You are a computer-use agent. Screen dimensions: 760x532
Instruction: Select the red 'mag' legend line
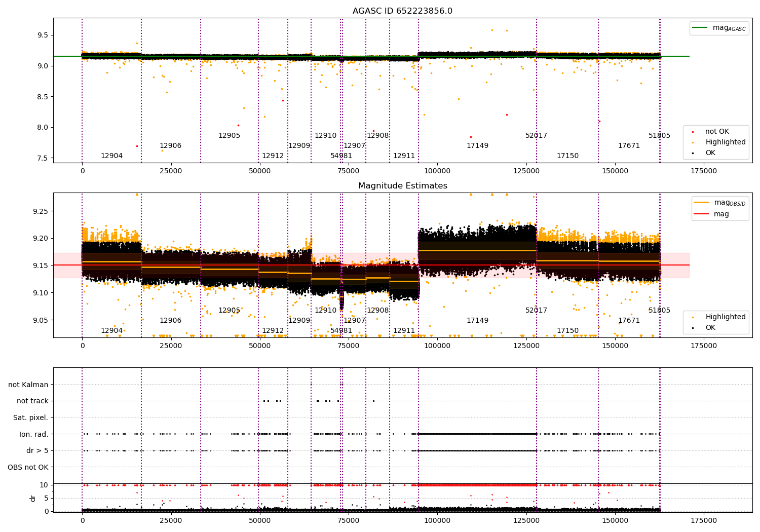pyautogui.click(x=702, y=214)
